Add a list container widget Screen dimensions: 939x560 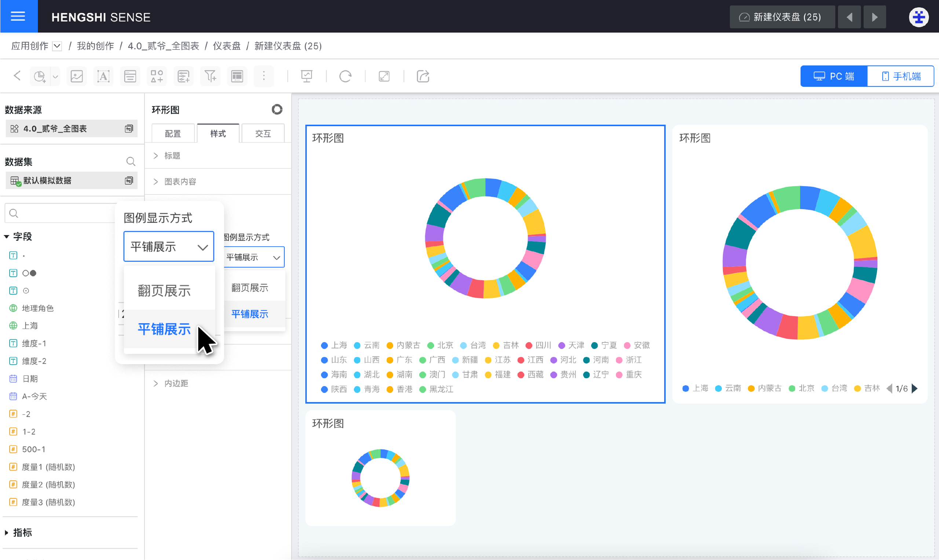pos(130,77)
